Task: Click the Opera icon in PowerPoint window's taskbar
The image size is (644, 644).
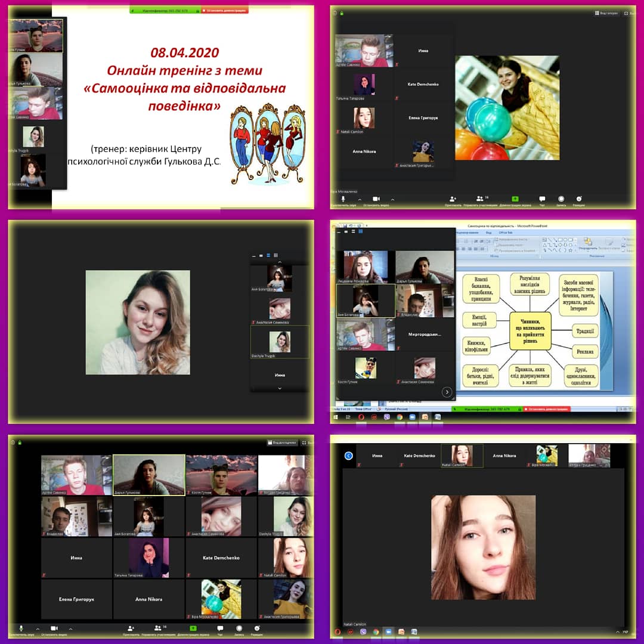Action: pos(361,417)
